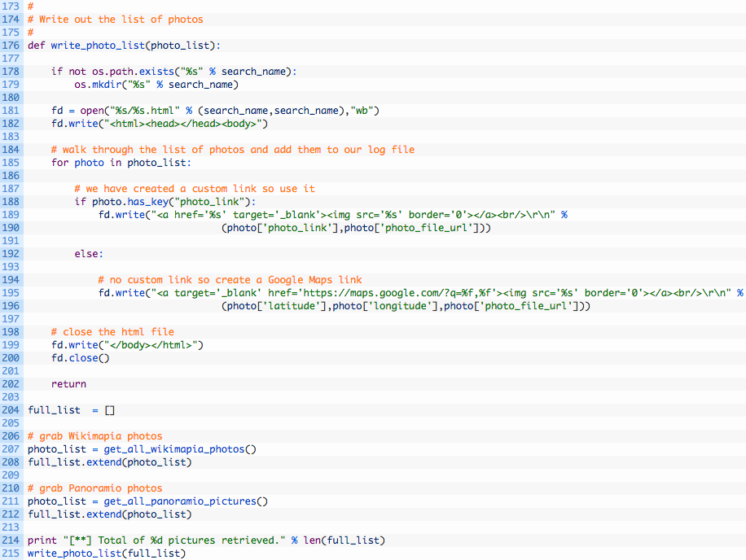Click the 'return' keyword on line 202

click(68, 384)
